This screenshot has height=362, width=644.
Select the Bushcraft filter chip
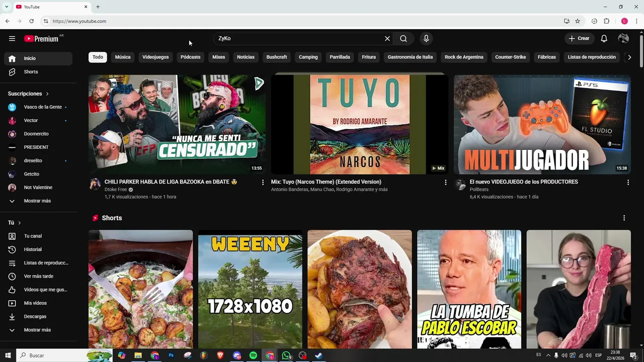point(277,57)
